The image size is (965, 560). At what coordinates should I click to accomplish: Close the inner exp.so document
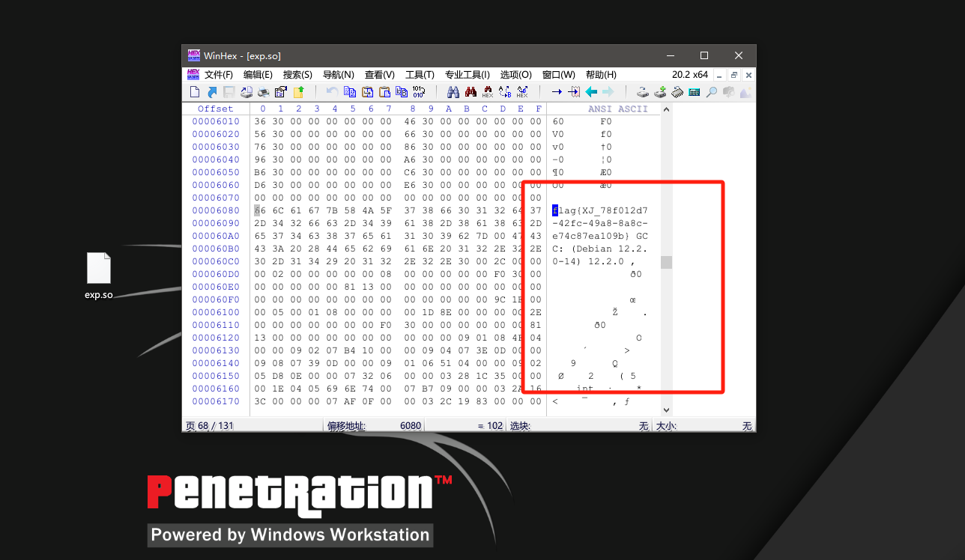pyautogui.click(x=748, y=75)
